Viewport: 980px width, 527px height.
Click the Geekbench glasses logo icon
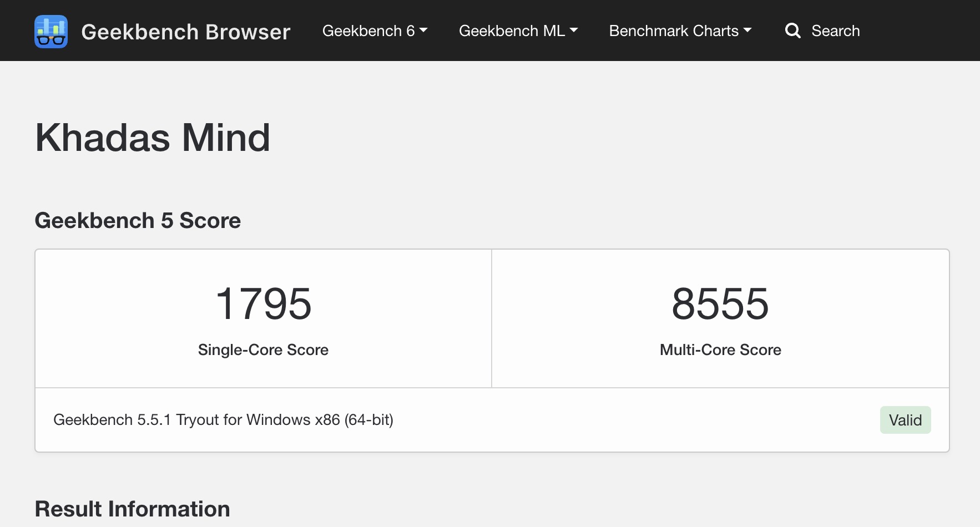(51, 31)
